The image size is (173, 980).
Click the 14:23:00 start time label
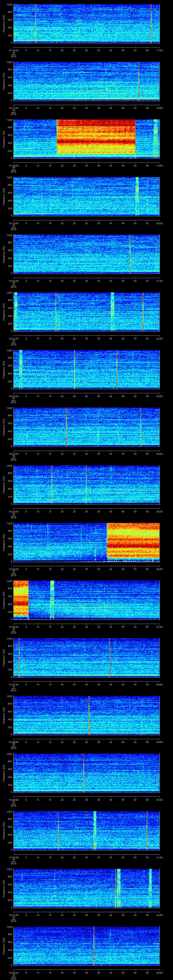click(13, 454)
